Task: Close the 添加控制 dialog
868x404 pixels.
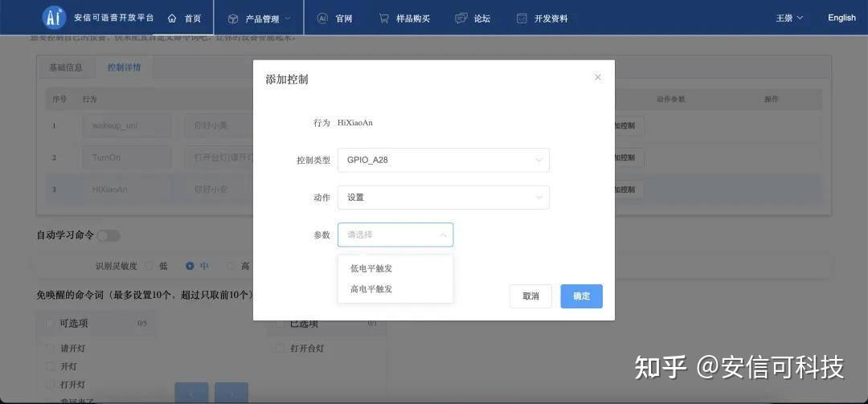Action: pyautogui.click(x=598, y=77)
